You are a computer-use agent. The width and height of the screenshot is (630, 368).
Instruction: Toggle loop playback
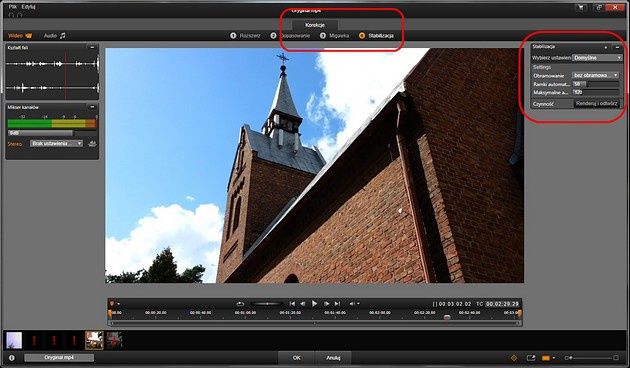[240, 304]
